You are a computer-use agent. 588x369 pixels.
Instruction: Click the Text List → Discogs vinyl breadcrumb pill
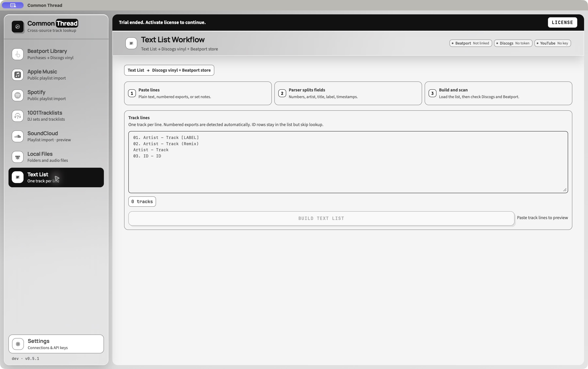(169, 70)
